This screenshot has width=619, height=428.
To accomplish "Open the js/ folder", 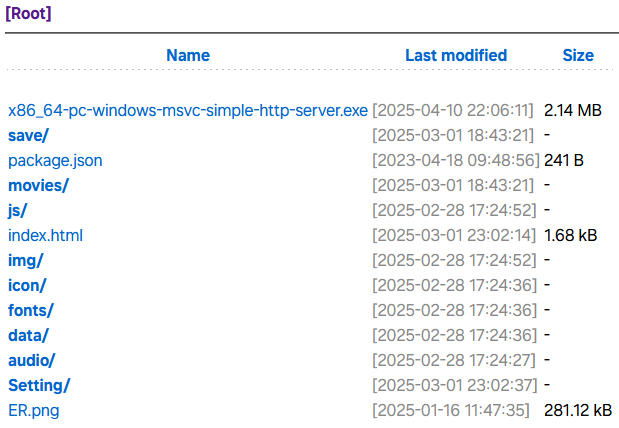I will click(18, 210).
